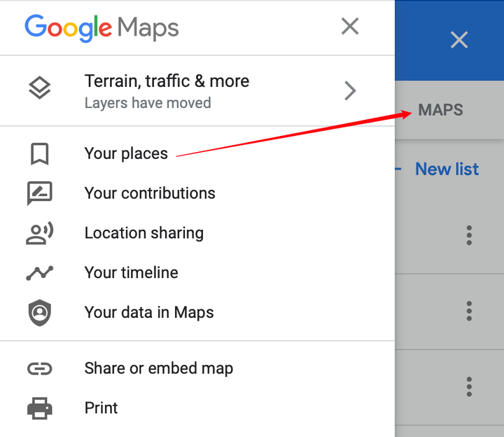The width and height of the screenshot is (504, 437).
Task: Open Terrain, traffic & more
Action: (197, 90)
